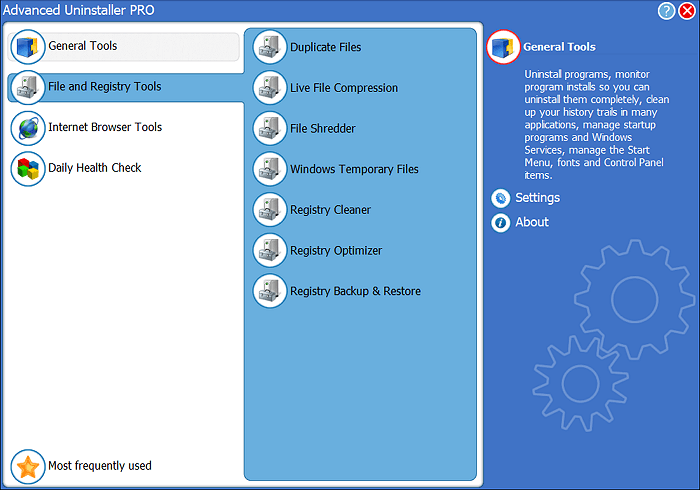Click the Most frequently used star icon

28,466
